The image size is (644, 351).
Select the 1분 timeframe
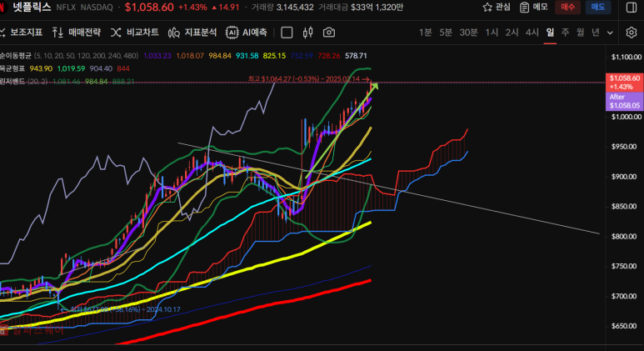pos(426,32)
